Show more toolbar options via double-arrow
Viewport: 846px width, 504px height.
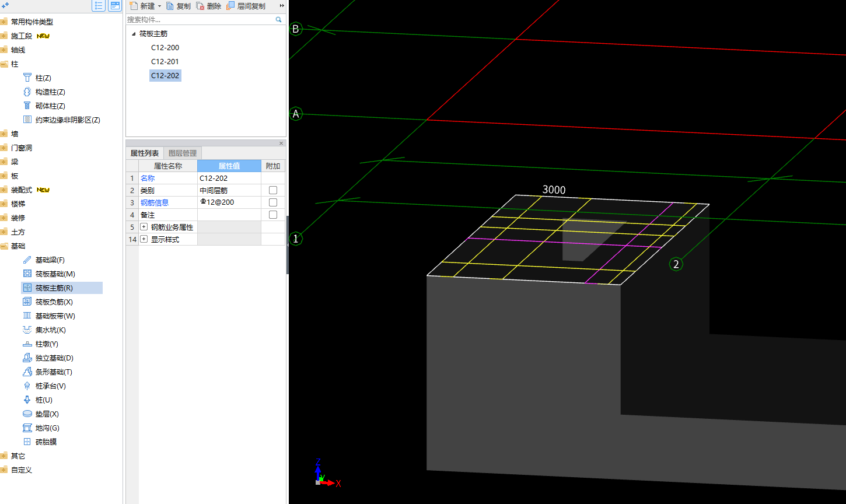[282, 6]
